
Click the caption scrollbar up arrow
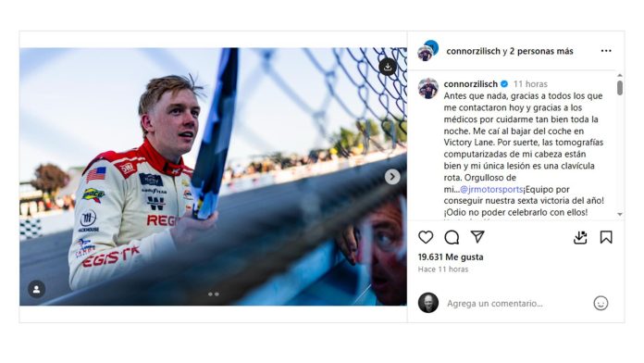(x=620, y=75)
